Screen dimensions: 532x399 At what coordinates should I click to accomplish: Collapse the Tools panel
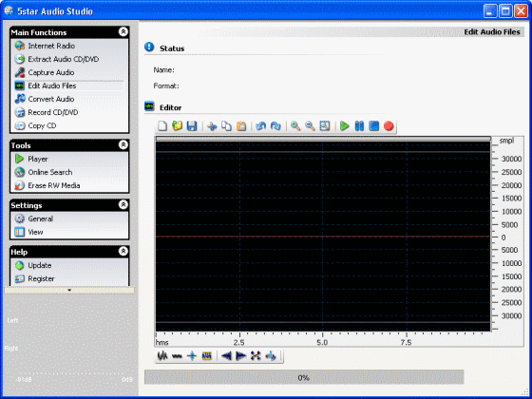(x=123, y=144)
